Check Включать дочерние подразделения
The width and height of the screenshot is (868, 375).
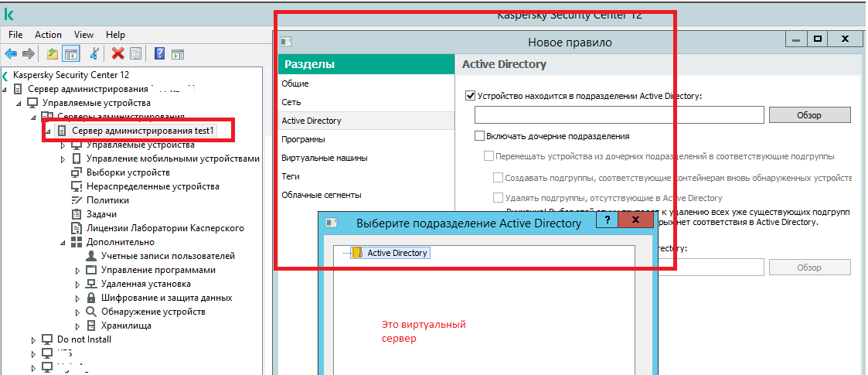point(480,136)
